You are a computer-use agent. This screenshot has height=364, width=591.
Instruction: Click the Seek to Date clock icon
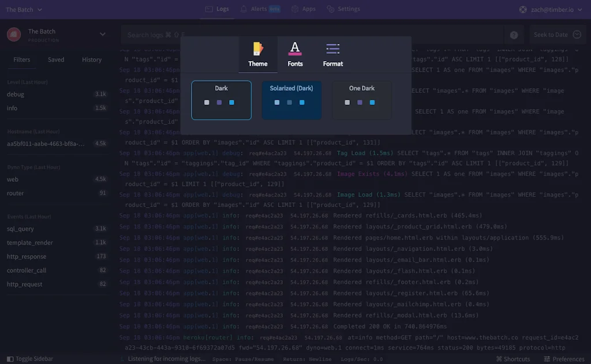click(576, 35)
